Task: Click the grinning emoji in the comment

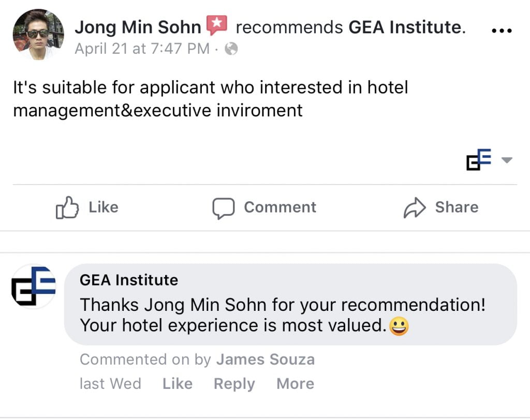Action: (399, 326)
